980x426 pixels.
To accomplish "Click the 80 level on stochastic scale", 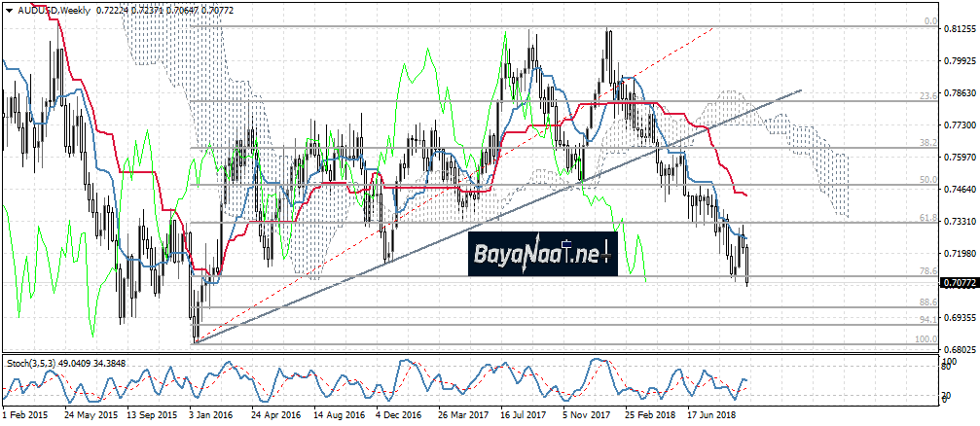I will [945, 363].
